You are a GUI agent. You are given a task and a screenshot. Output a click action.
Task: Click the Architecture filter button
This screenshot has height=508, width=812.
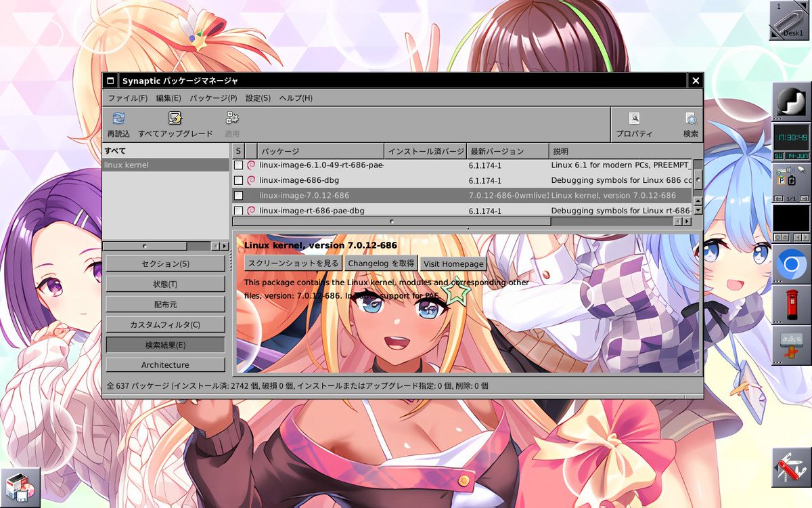(x=165, y=365)
